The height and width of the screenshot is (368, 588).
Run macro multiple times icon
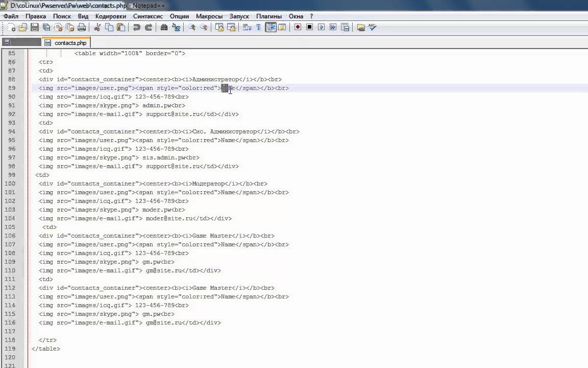click(x=333, y=28)
